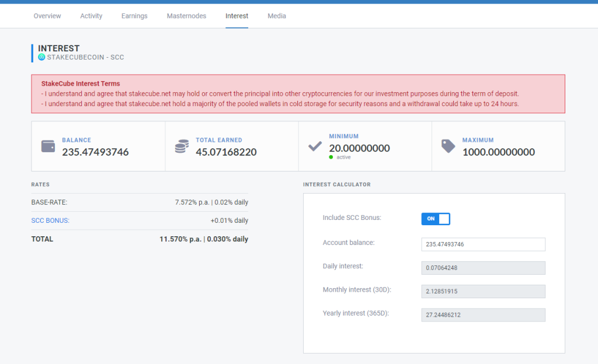Click the 'RATES' section heading
Image resolution: width=598 pixels, height=364 pixels.
coord(40,184)
